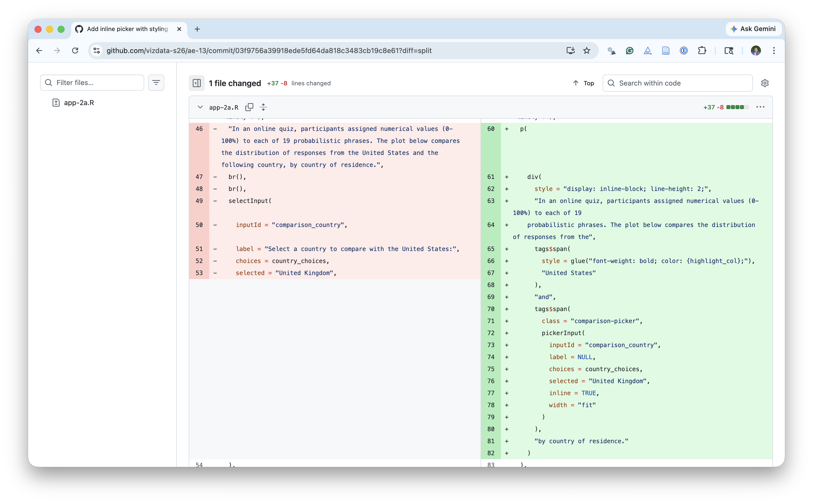Select the Add inline picker with styling tab
This screenshot has height=504, width=813.
click(127, 29)
